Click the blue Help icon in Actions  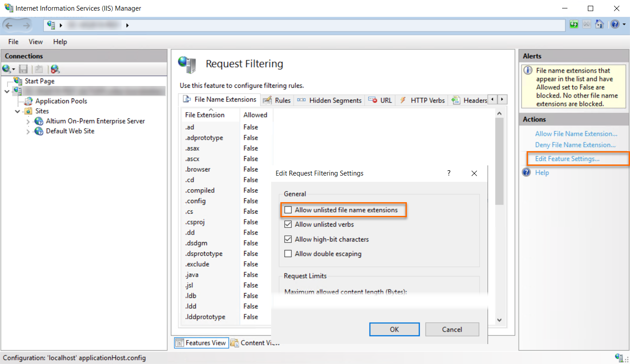click(527, 172)
